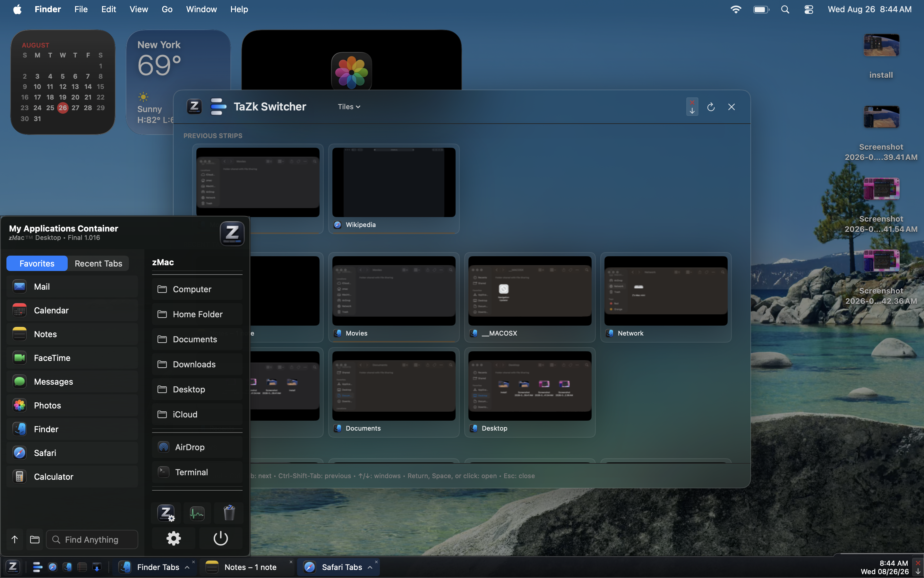Click the refresh icon in TaZk Switcher header

tap(711, 107)
